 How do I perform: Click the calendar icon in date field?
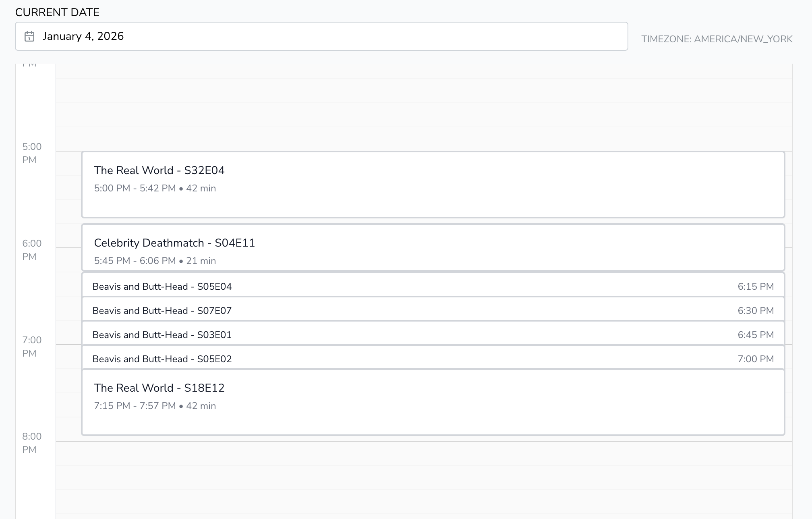point(29,36)
